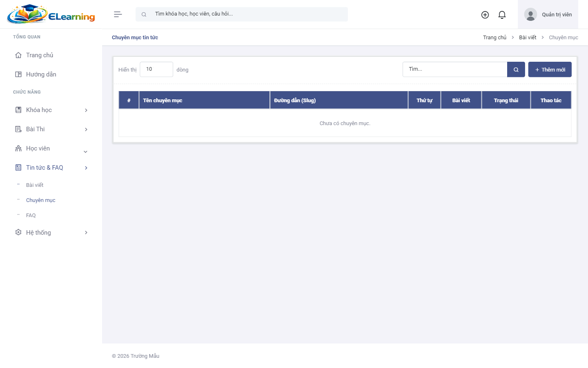Click the Thao tác column header
588x368 pixels.
551,100
